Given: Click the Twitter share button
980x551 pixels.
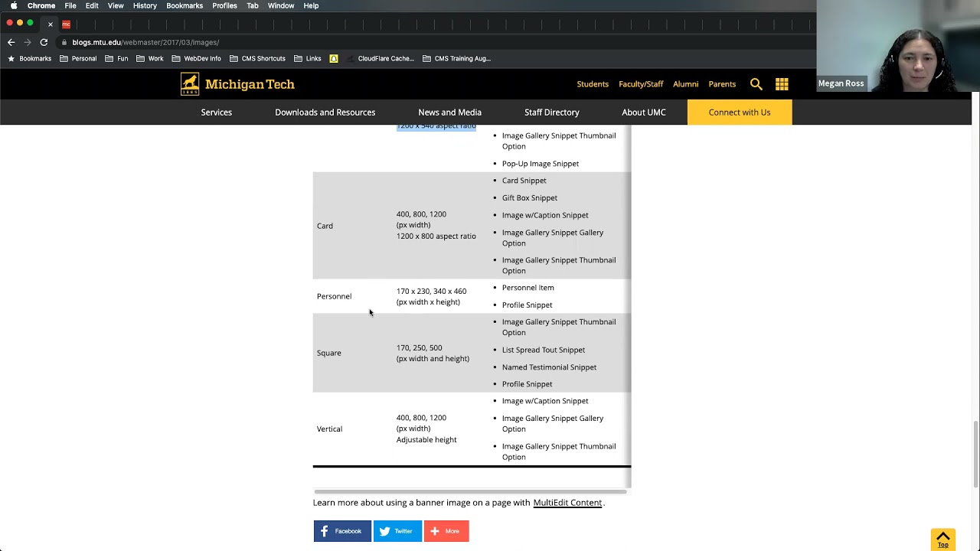Looking at the screenshot, I should click(x=397, y=531).
